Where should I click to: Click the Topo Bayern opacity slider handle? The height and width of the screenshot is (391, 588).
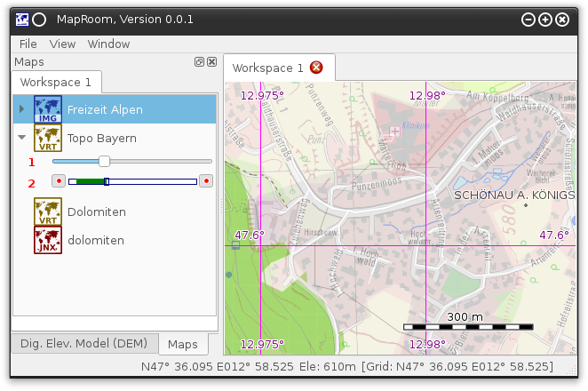pos(104,161)
